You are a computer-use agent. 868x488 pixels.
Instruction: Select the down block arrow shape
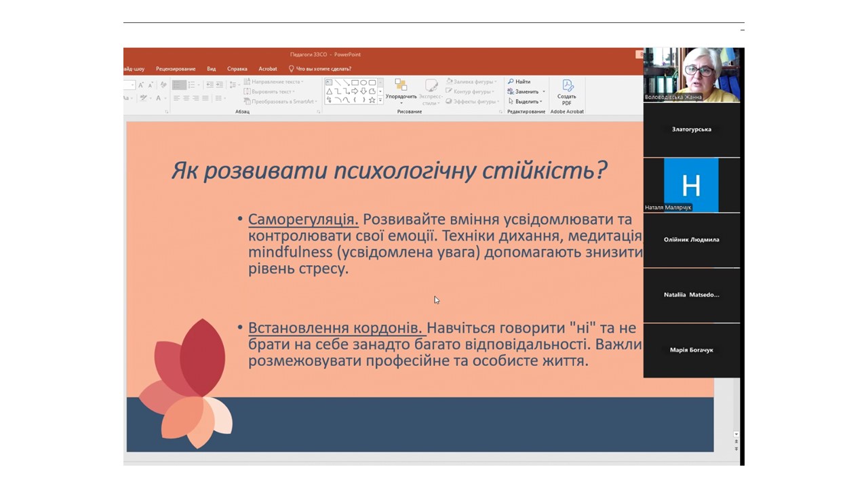click(363, 91)
